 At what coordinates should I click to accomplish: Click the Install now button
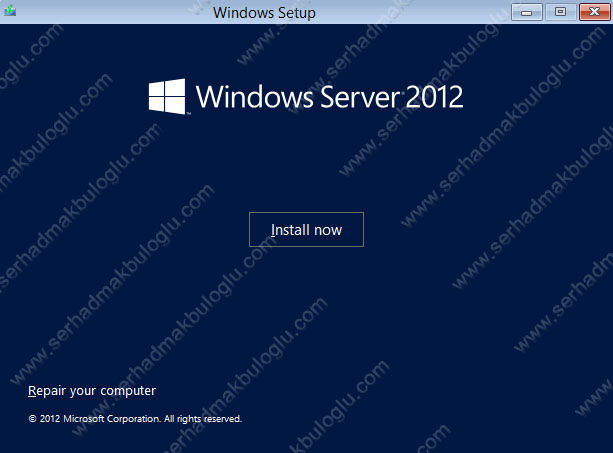[306, 229]
